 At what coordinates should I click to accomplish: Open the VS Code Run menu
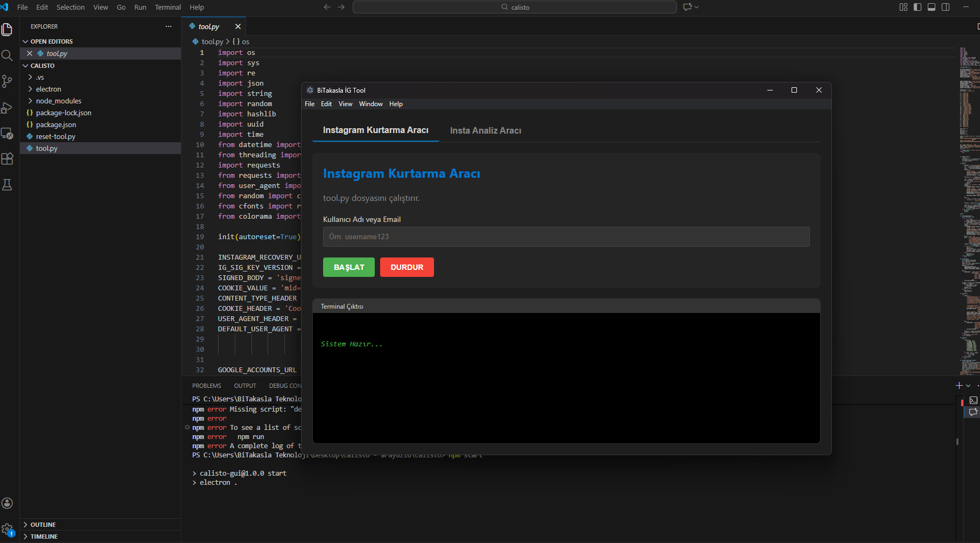coord(140,7)
